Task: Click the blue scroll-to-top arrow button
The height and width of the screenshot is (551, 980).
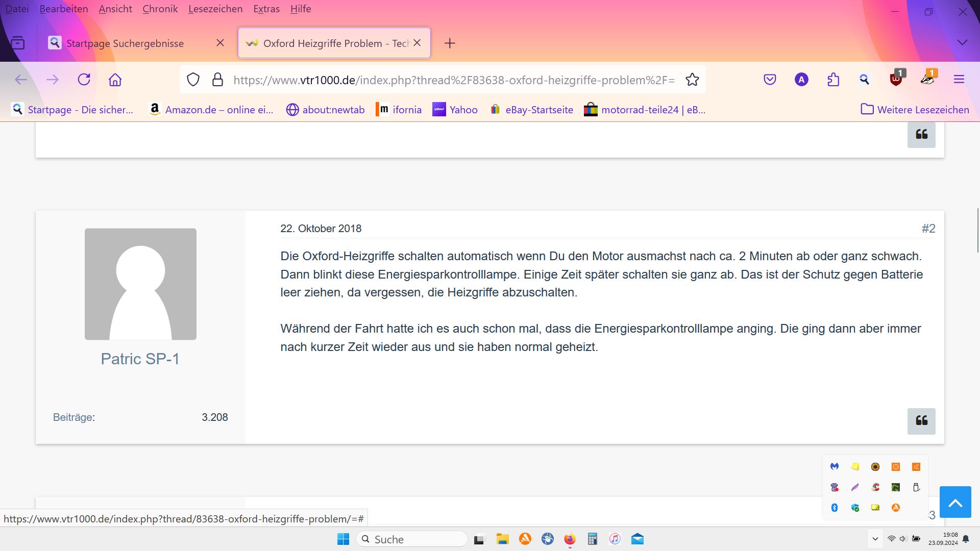Action: (x=955, y=503)
